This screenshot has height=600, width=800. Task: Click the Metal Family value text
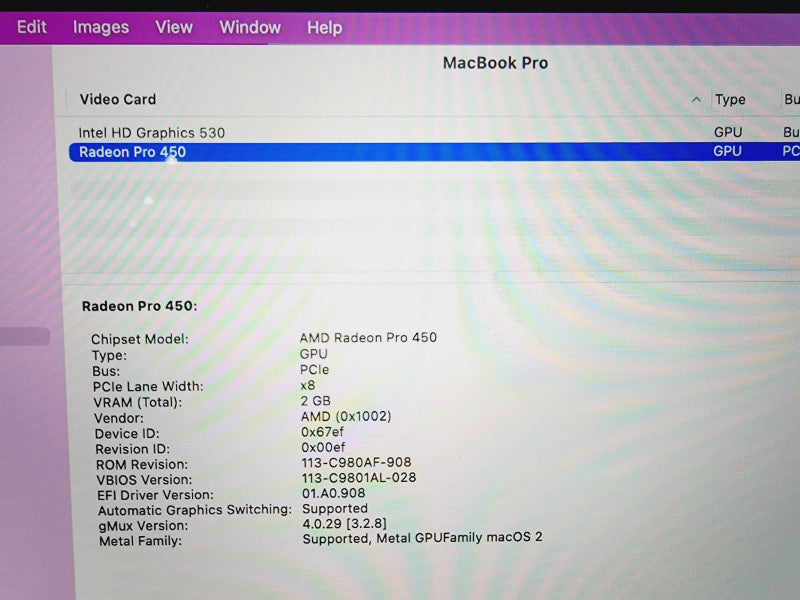pos(422,538)
